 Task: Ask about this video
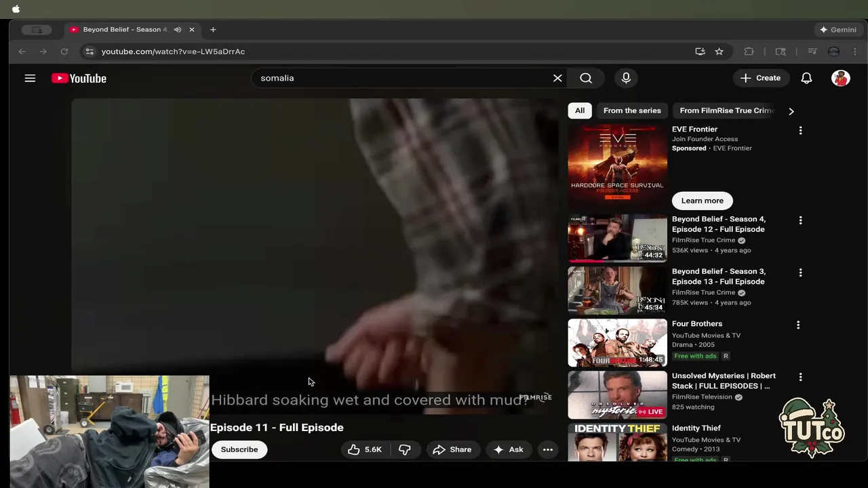(509, 449)
